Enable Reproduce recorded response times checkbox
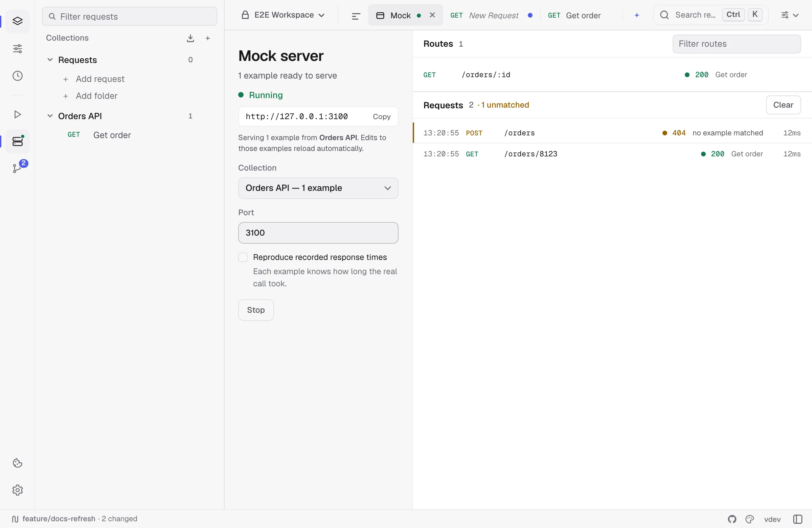Viewport: 812px width, 528px height. (x=243, y=257)
